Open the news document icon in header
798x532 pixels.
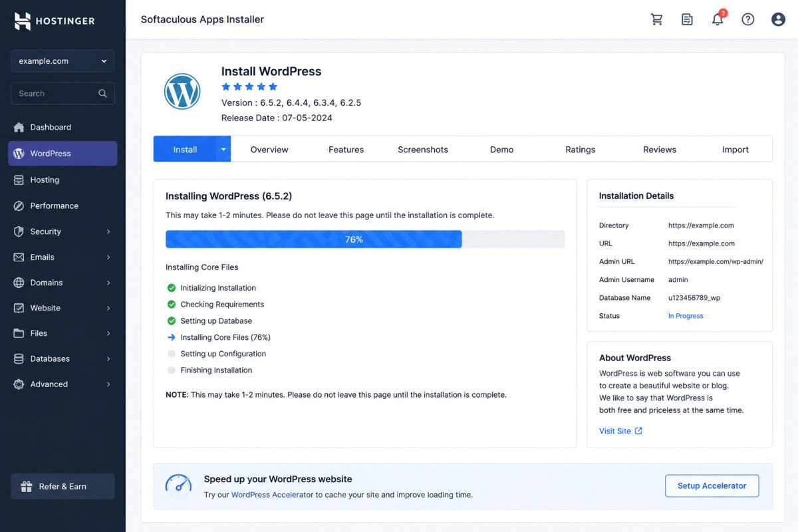687,19
